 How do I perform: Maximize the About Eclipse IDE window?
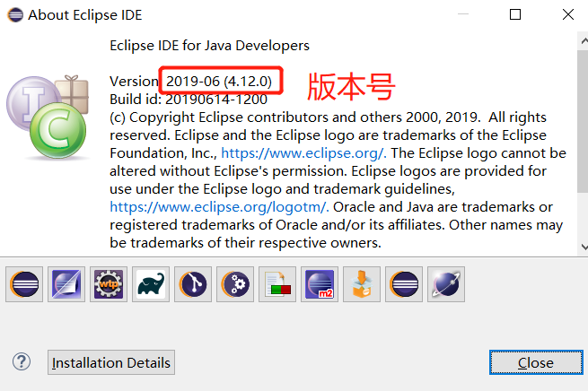tap(515, 14)
